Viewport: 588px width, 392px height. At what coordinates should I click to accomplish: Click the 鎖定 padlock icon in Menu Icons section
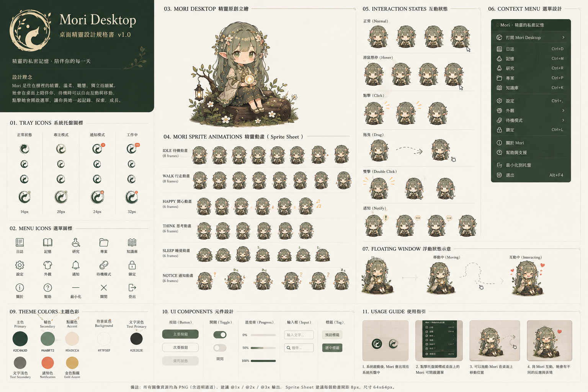pyautogui.click(x=132, y=265)
